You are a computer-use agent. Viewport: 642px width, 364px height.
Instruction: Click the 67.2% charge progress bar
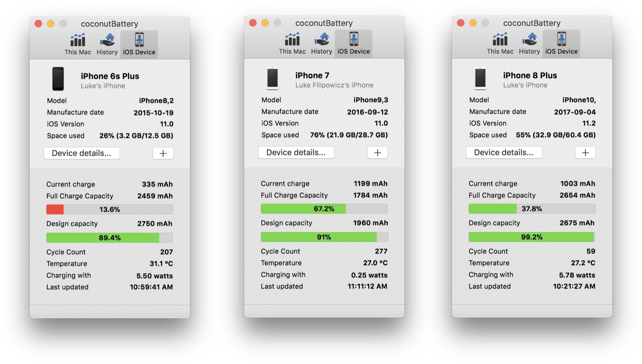click(x=324, y=209)
